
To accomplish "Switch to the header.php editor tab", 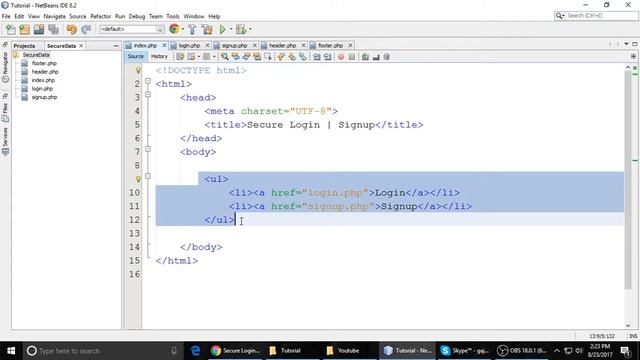I will point(282,45).
